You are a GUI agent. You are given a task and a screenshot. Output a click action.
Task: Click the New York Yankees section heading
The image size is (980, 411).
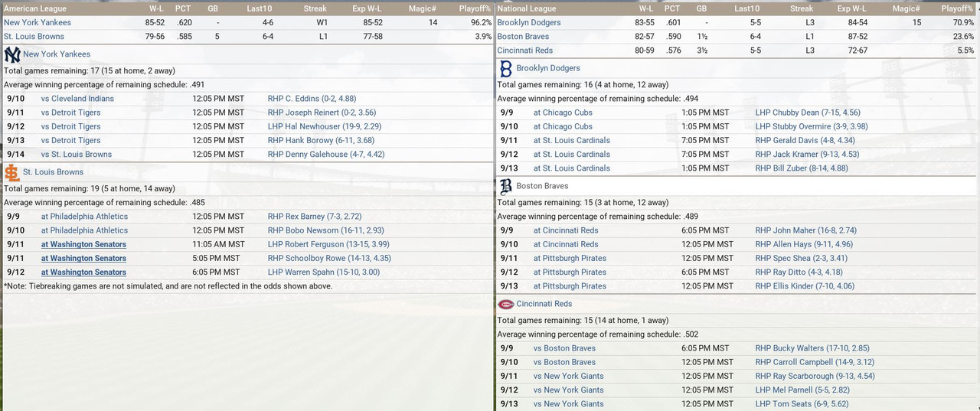[x=57, y=54]
